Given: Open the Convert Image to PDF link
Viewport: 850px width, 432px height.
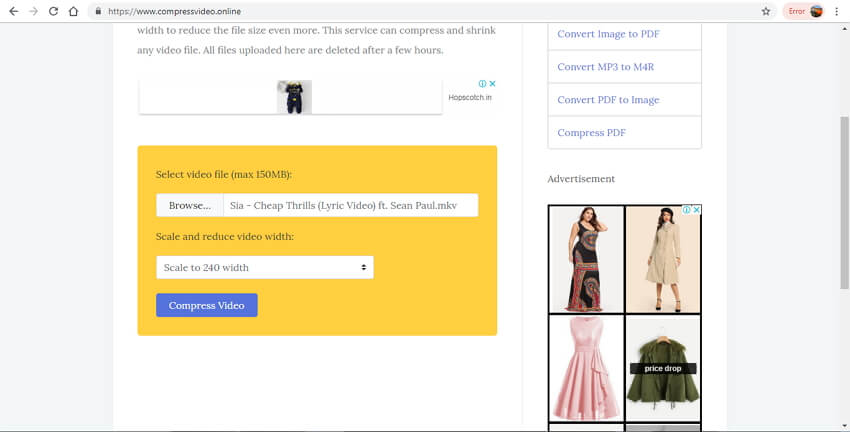Looking at the screenshot, I should [608, 34].
